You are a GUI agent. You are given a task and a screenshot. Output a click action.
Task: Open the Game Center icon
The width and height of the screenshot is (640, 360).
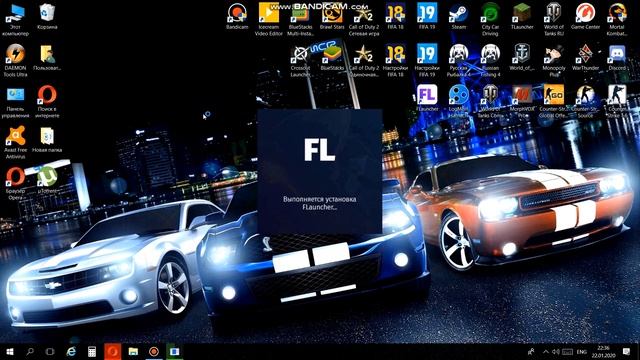[585, 16]
